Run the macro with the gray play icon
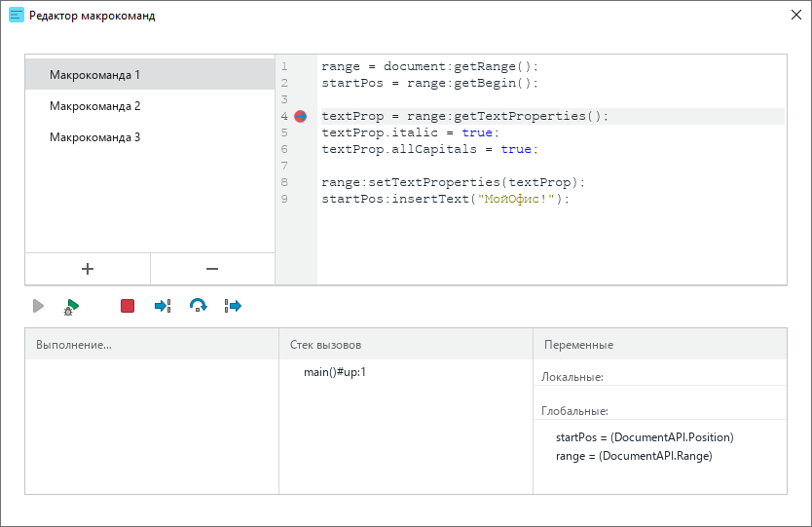 [x=38, y=306]
